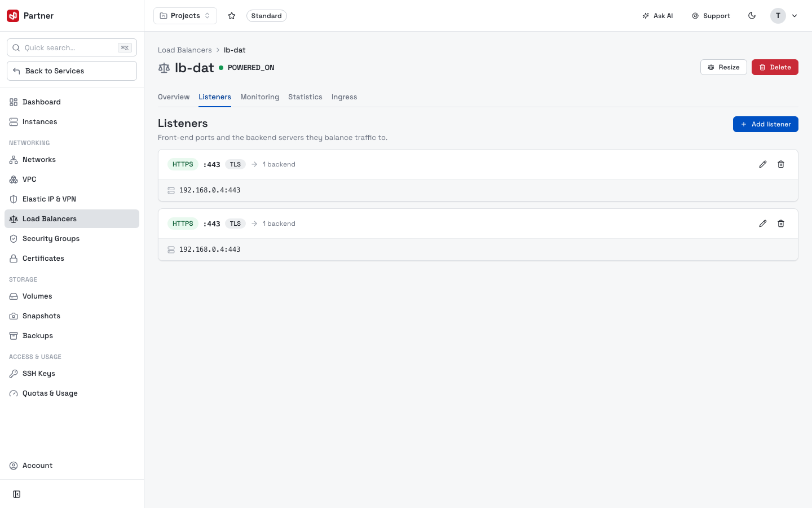Go Back to Services
Image resolution: width=812 pixels, height=508 pixels.
(x=72, y=71)
